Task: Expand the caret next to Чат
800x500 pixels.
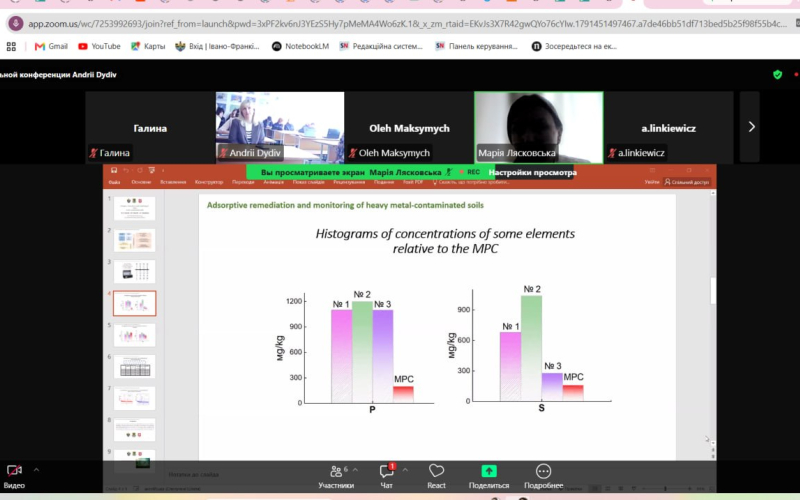Action: [405, 470]
